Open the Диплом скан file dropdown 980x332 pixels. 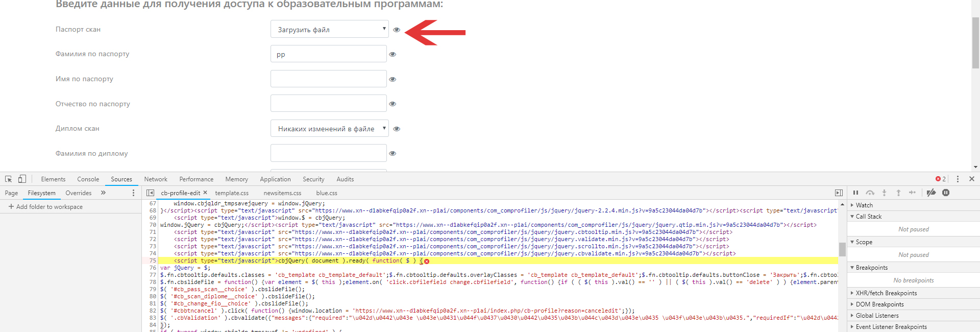point(330,128)
